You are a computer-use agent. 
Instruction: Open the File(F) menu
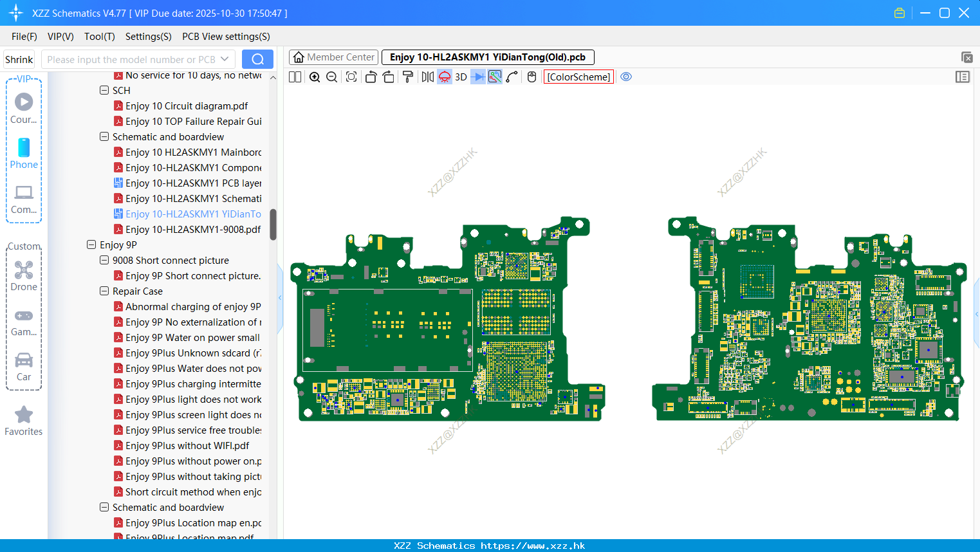24,37
